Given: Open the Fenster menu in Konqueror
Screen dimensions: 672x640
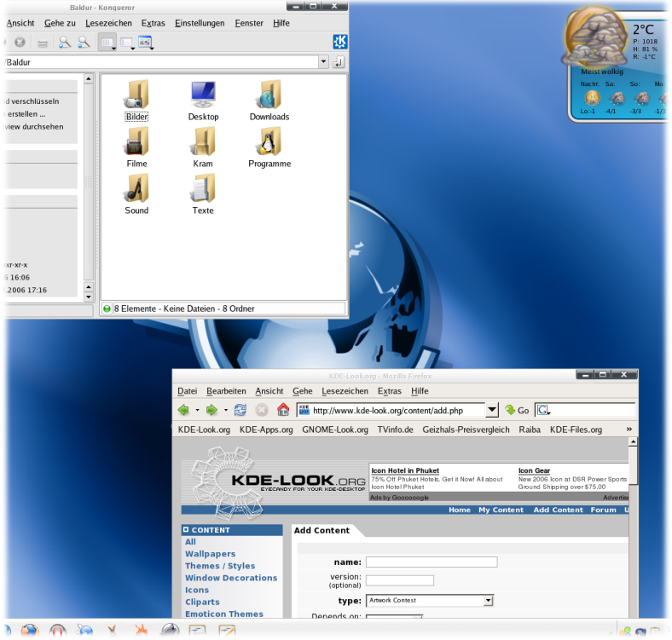Looking at the screenshot, I should click(x=249, y=23).
